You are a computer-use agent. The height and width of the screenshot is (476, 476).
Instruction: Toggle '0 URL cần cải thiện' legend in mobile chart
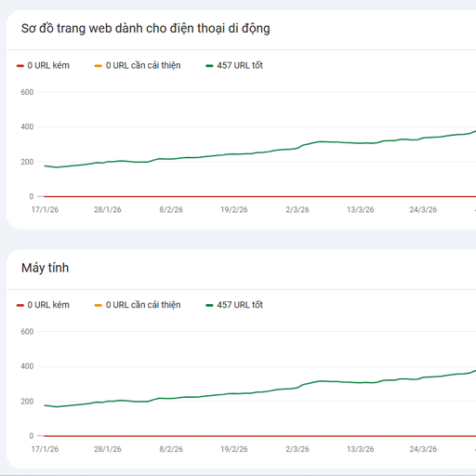pos(138,65)
